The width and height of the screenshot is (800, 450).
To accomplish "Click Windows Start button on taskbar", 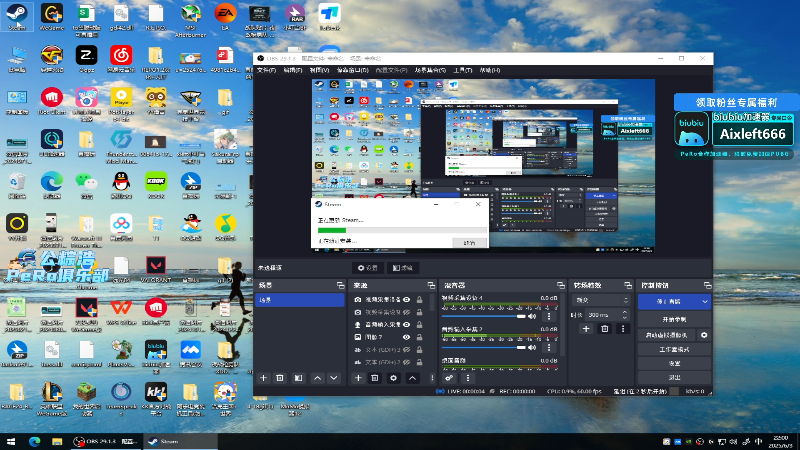I will point(11,441).
